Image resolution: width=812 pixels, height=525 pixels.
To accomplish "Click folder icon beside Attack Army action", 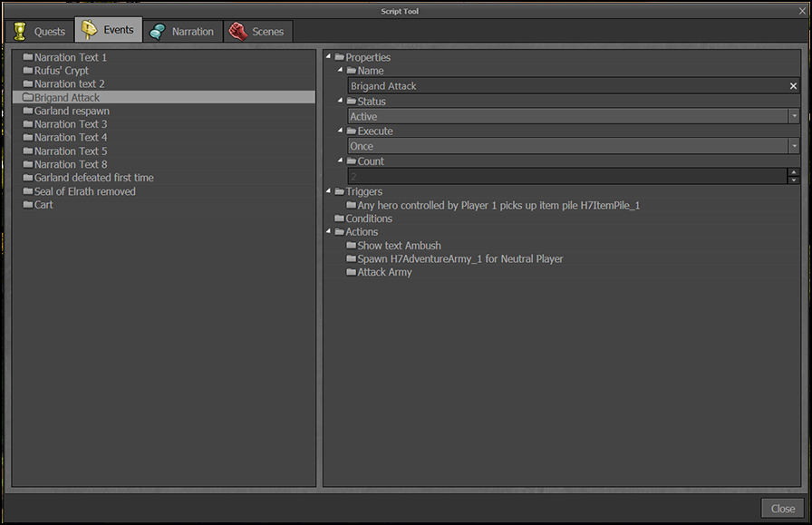I will [351, 272].
